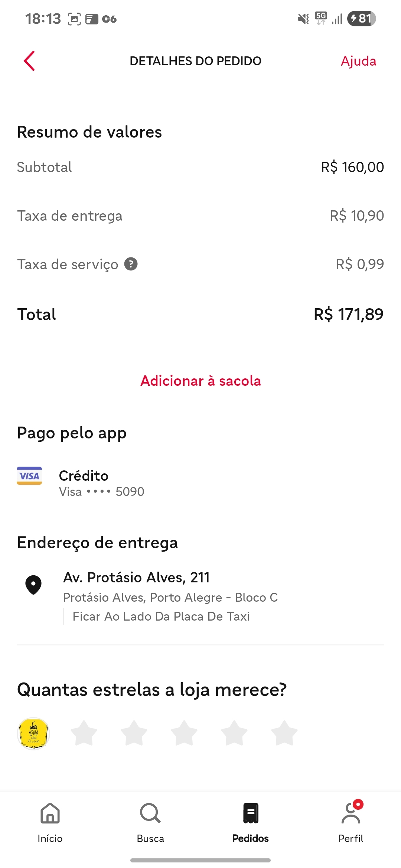Tap the delivery address location pin

(33, 585)
